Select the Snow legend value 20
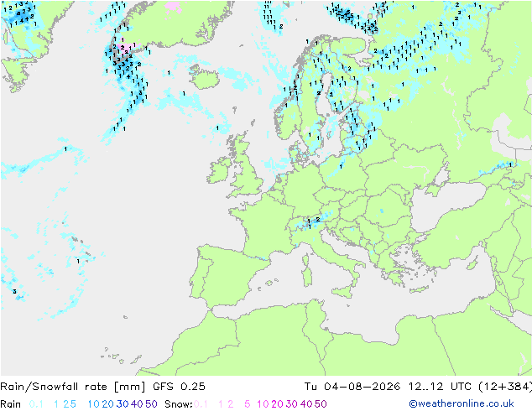The width and height of the screenshot is (532, 411). coord(277,404)
